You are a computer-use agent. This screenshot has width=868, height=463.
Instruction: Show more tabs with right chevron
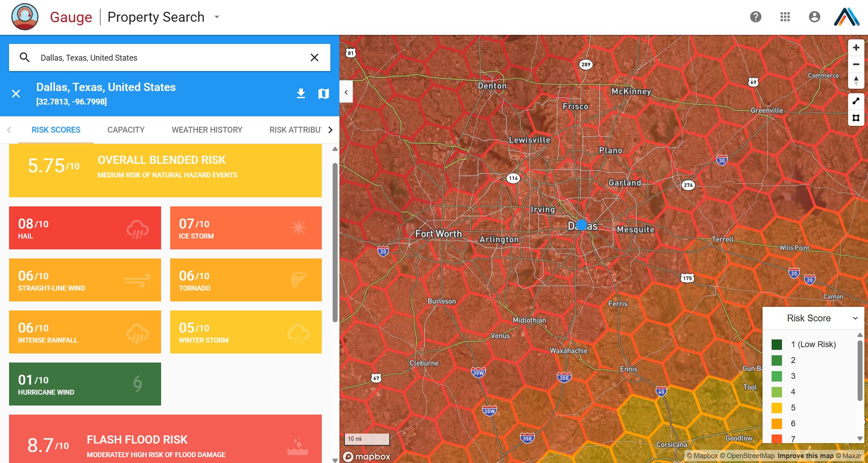click(330, 130)
